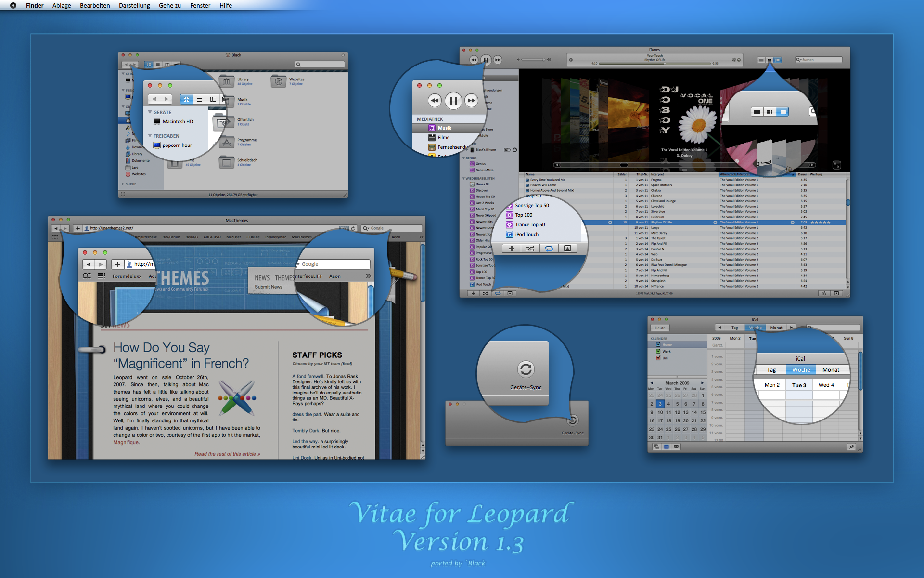Toggle the Finder toolbar pill button in the title bar

(x=343, y=55)
